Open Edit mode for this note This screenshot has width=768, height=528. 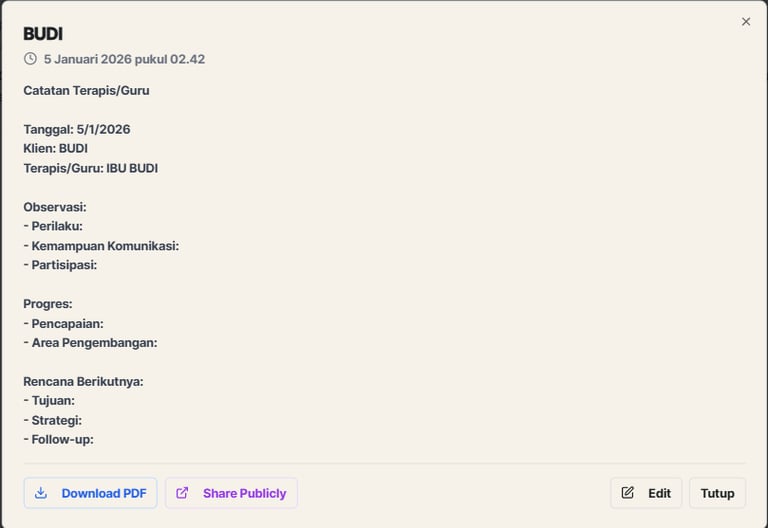(x=647, y=493)
